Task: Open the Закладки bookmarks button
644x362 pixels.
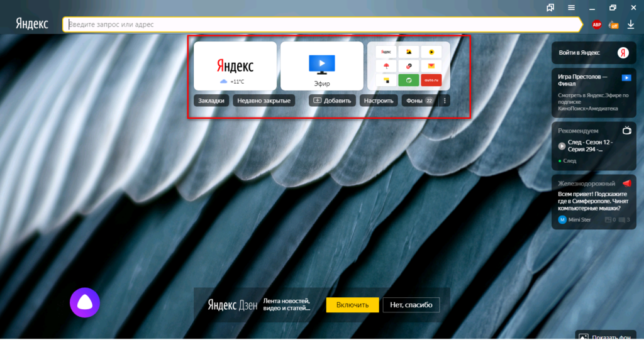Action: [x=211, y=101]
